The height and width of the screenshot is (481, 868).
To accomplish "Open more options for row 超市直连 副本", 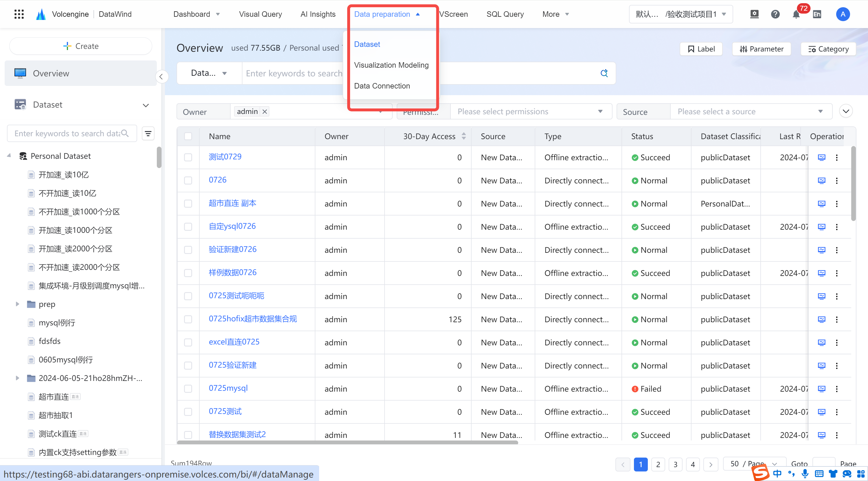I will pyautogui.click(x=837, y=204).
